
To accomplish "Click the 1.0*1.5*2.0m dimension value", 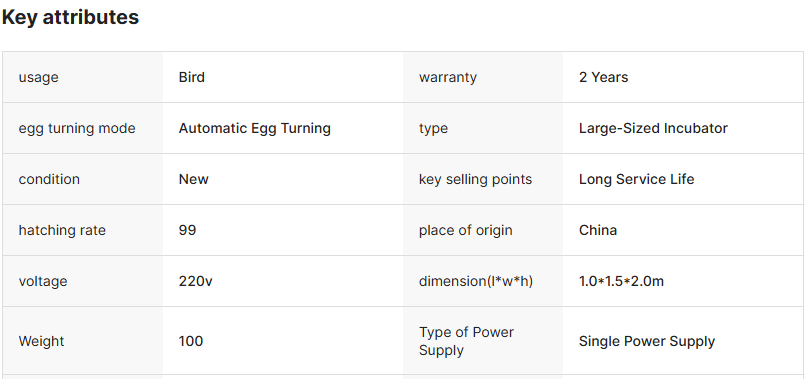I will [621, 282].
